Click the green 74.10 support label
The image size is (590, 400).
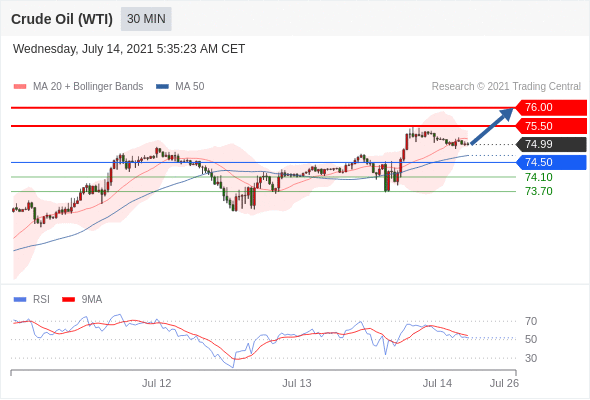tap(539, 177)
